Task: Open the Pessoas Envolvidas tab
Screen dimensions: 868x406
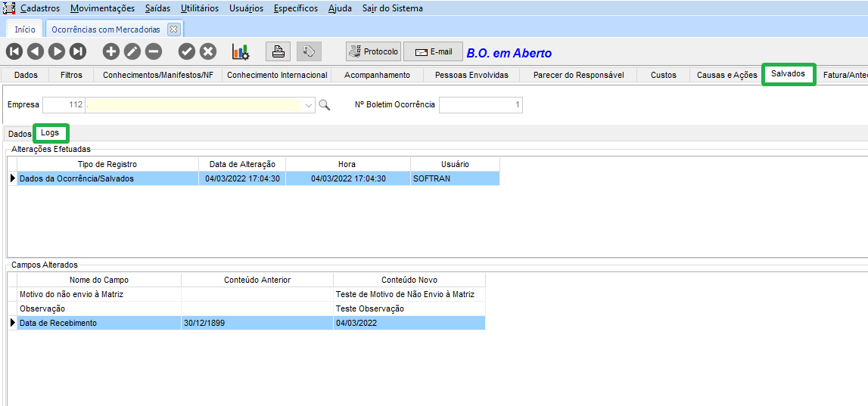Action: (471, 75)
